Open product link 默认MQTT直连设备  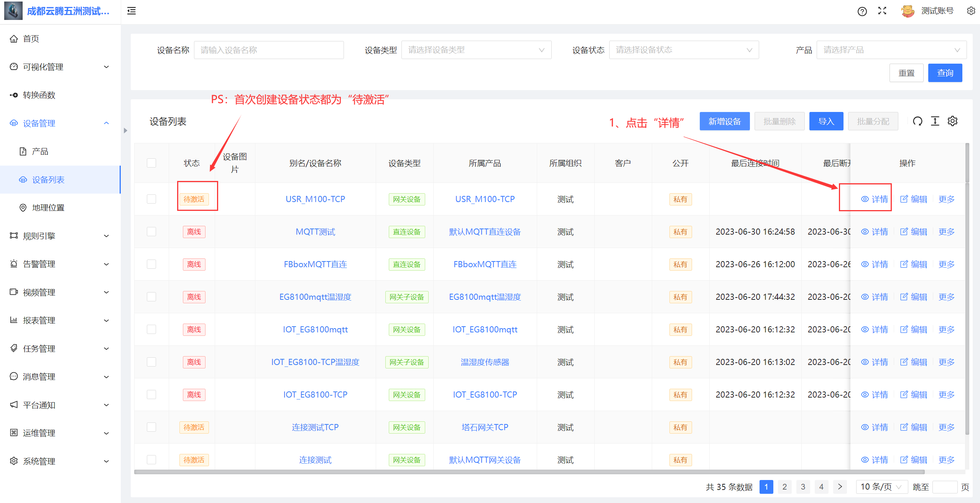485,232
